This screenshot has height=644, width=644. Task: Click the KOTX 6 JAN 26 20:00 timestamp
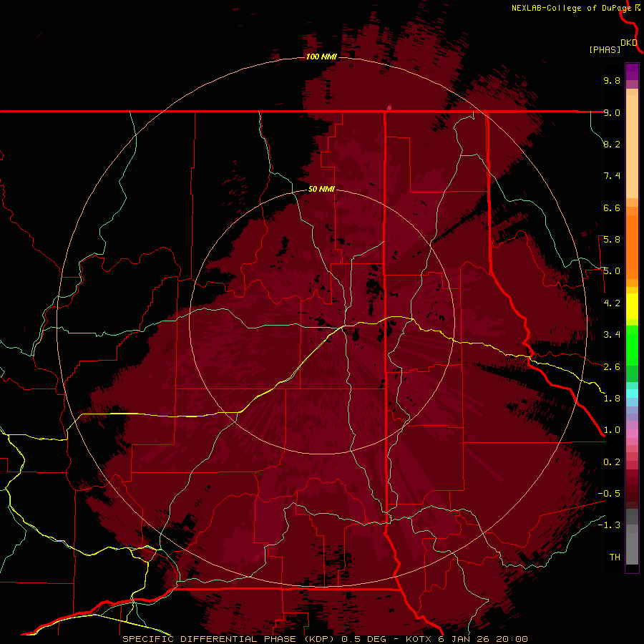(467, 639)
